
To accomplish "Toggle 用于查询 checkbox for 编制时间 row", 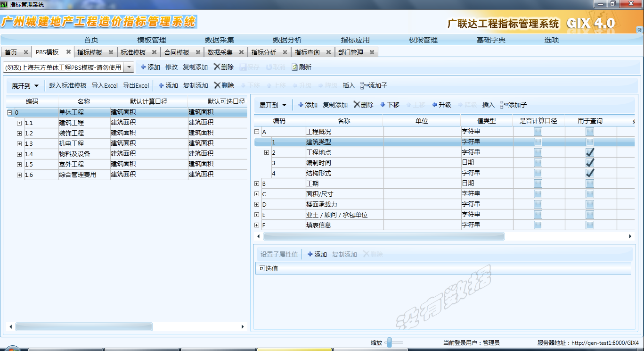I will [590, 163].
